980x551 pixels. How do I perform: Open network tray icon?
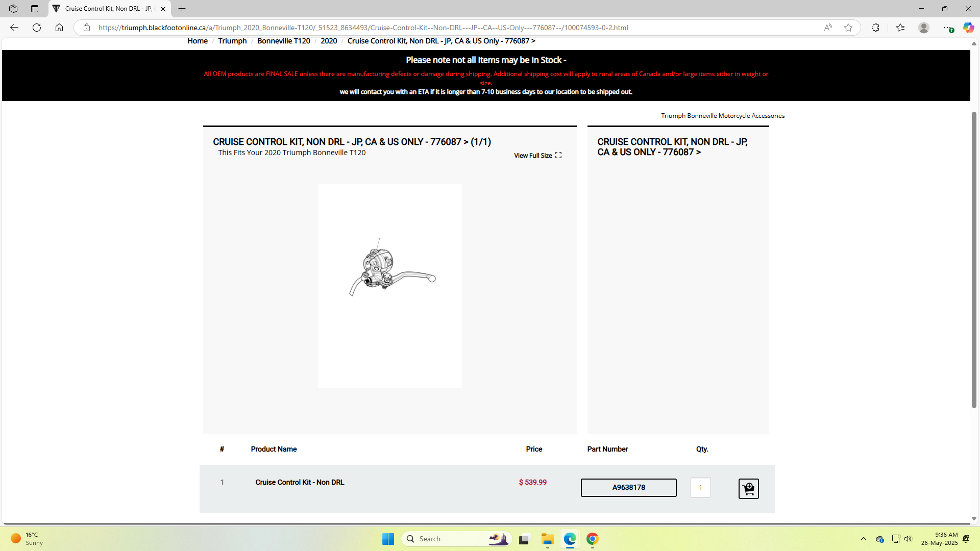point(896,539)
